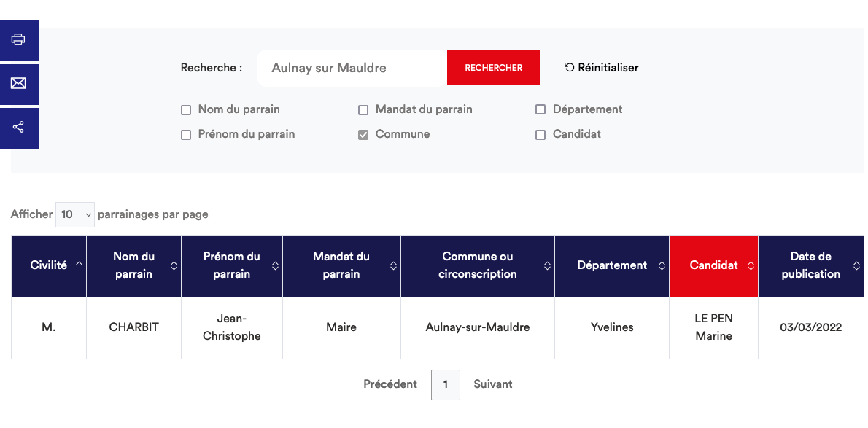This screenshot has width=868, height=428.
Task: Sort by Commune ou circonscription arrows
Action: tap(547, 265)
